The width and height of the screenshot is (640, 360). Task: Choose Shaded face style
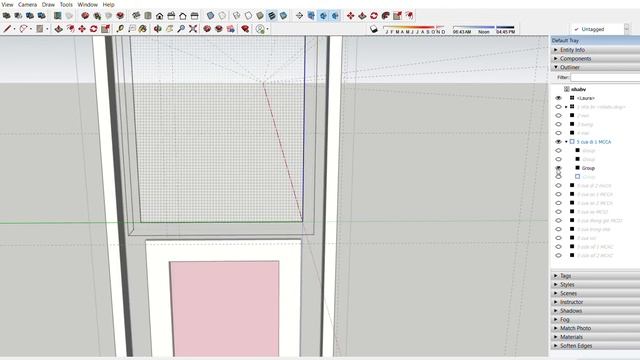pos(260,16)
